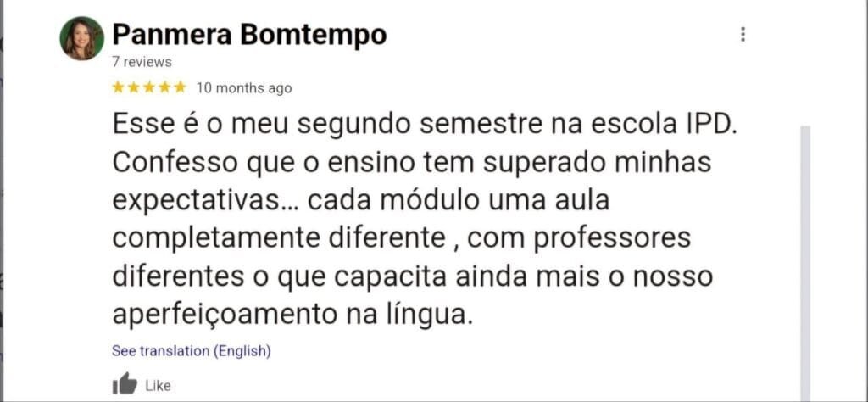Click the line starting with diferentes o que
The height and width of the screenshot is (402, 868).
[x=414, y=276]
